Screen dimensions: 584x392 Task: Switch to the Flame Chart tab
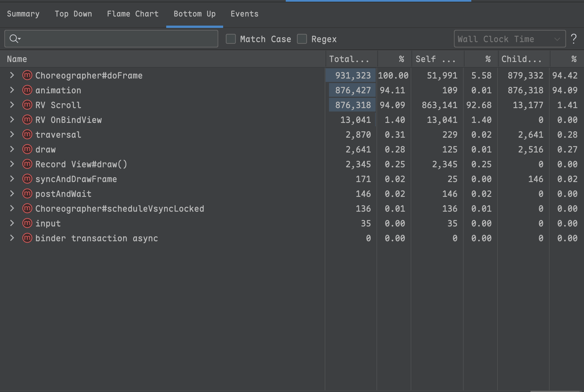coord(133,14)
